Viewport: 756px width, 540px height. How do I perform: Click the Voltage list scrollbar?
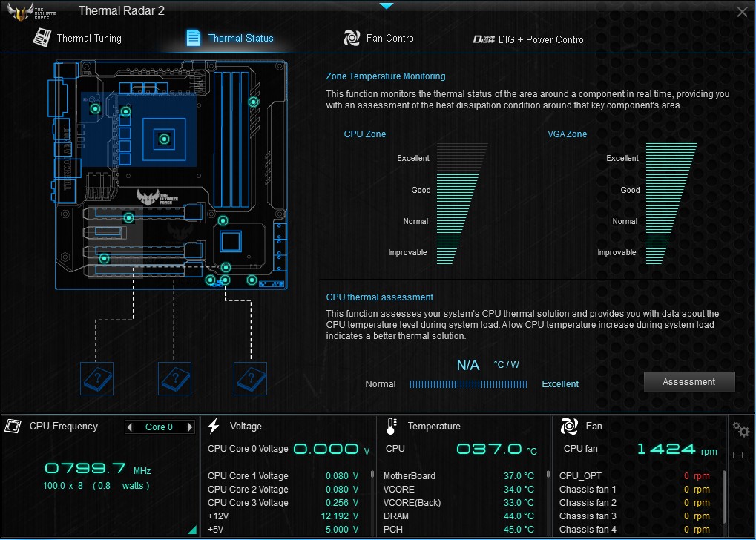tap(372, 475)
